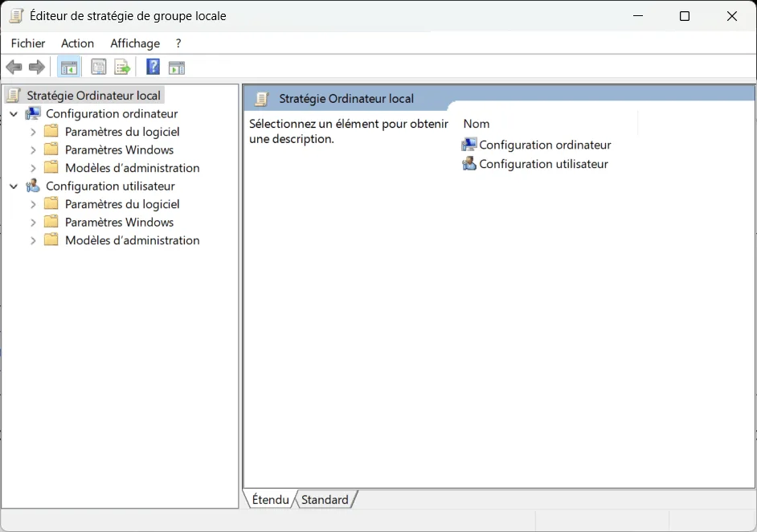Click folder icon of Paramètres du logiciel under utilisateur

coord(51,204)
